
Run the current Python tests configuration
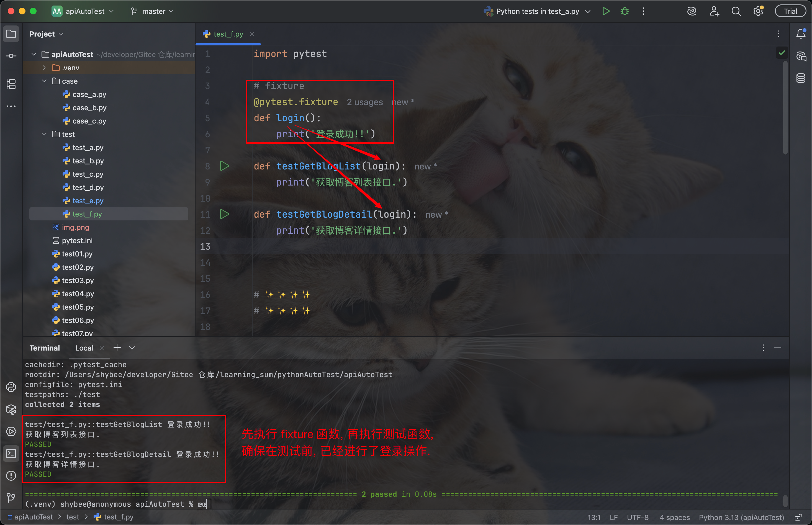tap(606, 11)
